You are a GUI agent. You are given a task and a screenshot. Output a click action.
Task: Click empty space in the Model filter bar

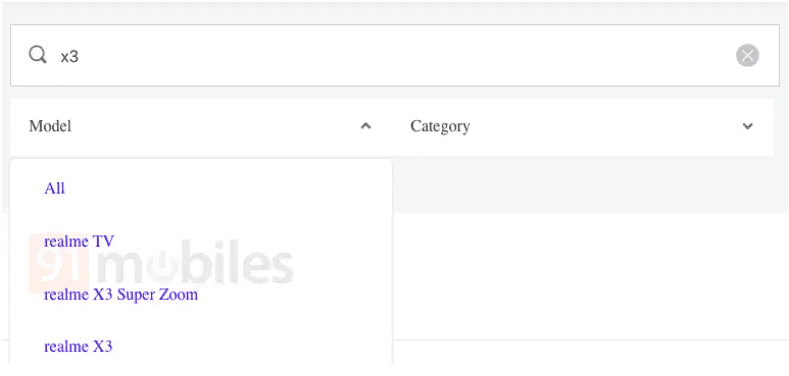(x=216, y=126)
